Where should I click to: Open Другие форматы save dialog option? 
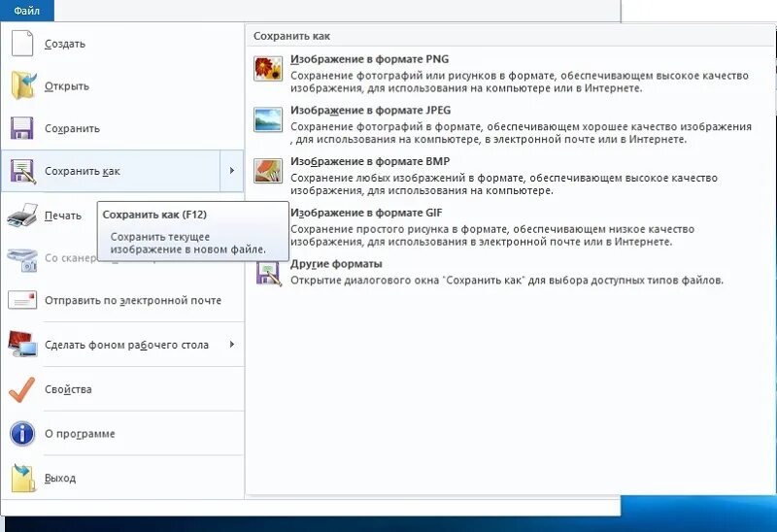pos(511,272)
